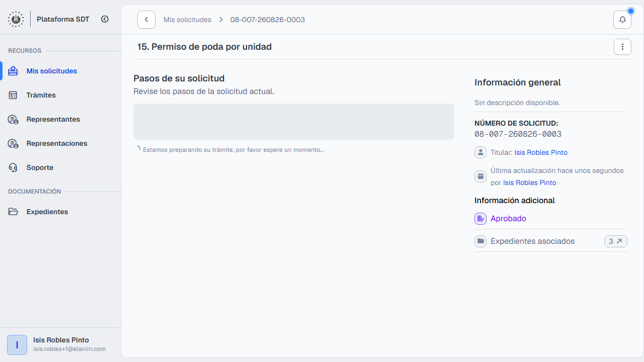This screenshot has height=362, width=644.
Task: Click breadcrumb number 08-007-260826-0003
Action: (268, 20)
